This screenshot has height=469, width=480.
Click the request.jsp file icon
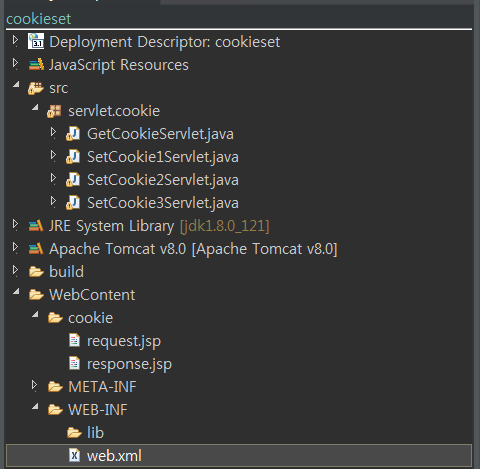74,340
